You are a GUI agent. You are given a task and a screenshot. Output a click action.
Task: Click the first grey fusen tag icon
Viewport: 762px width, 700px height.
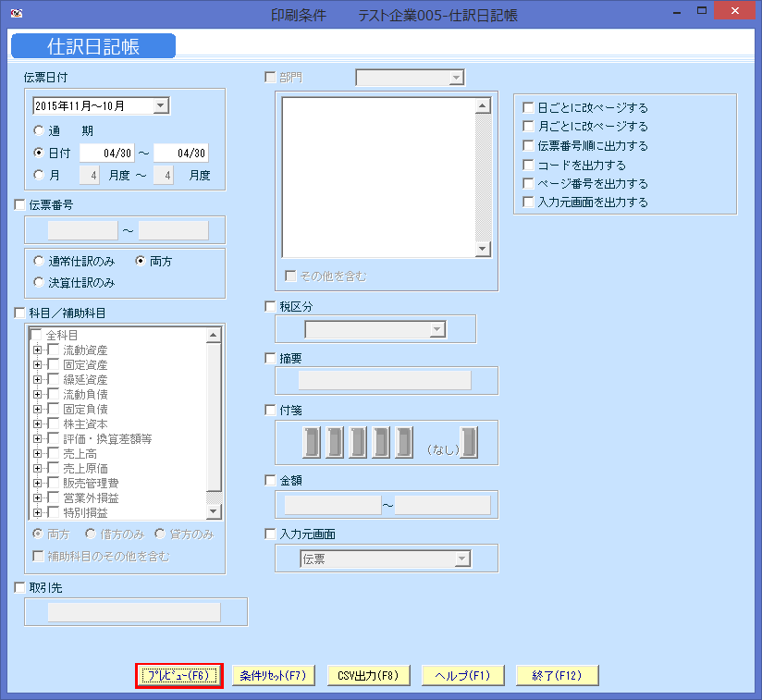(x=312, y=442)
